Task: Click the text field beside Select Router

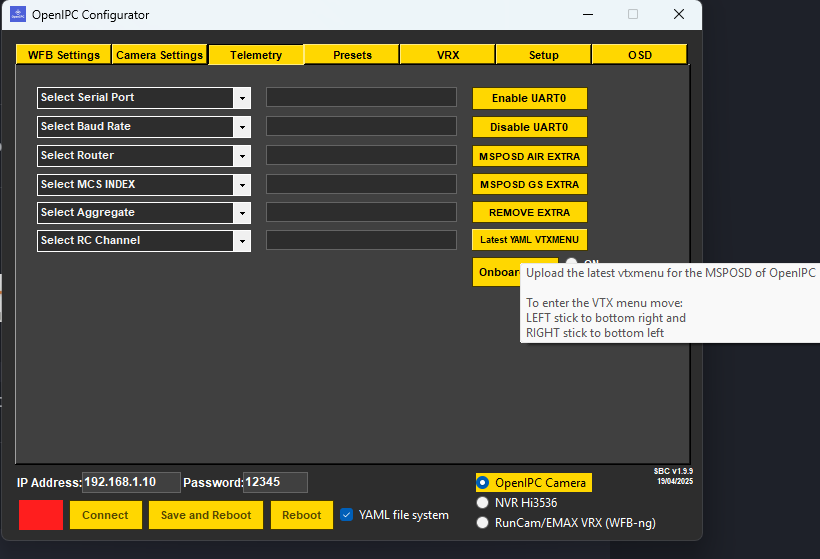Action: click(x=361, y=155)
